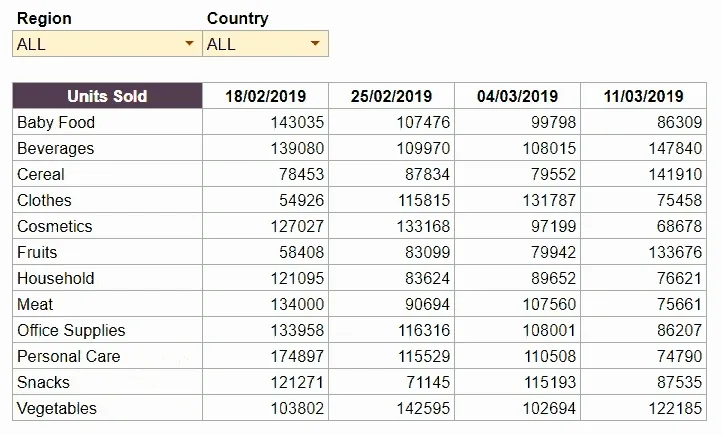Click the Baby Food row label

56,122
